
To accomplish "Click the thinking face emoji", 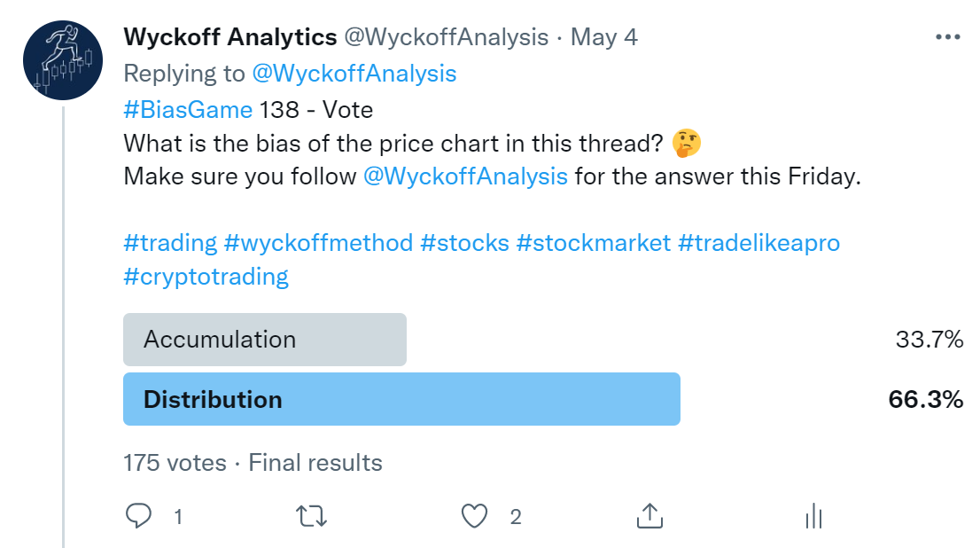I will tap(686, 144).
